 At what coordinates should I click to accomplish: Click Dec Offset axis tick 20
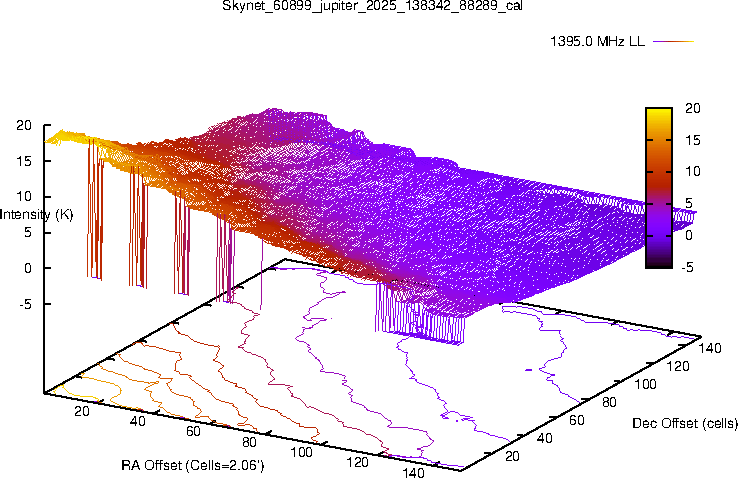point(512,456)
